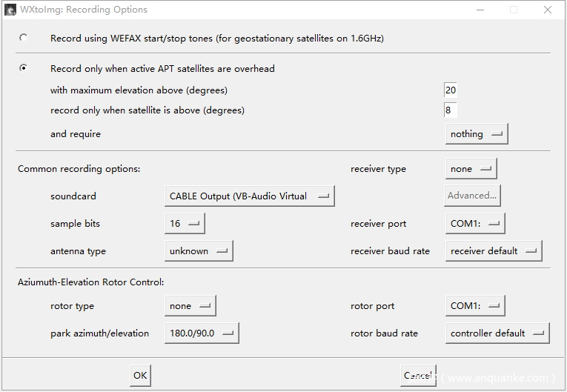The width and height of the screenshot is (567, 392).
Task: Open the receiver port COM1 dropdown
Action: (x=475, y=224)
